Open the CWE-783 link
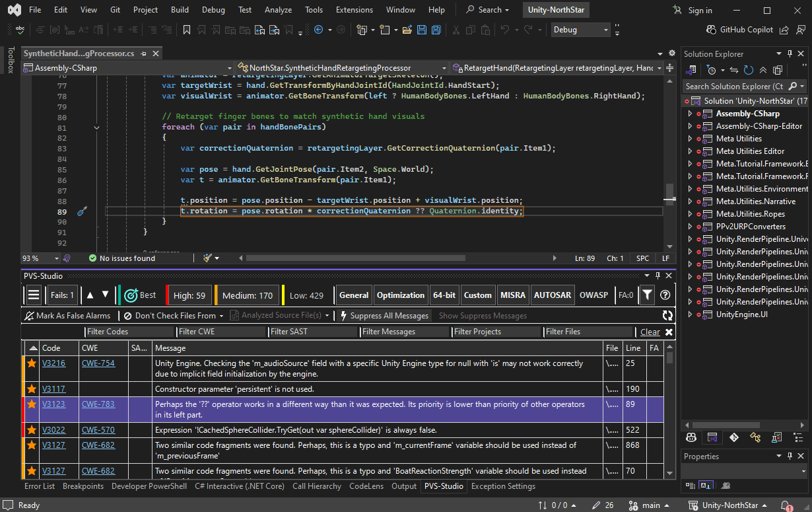This screenshot has height=512, width=812. (98, 404)
